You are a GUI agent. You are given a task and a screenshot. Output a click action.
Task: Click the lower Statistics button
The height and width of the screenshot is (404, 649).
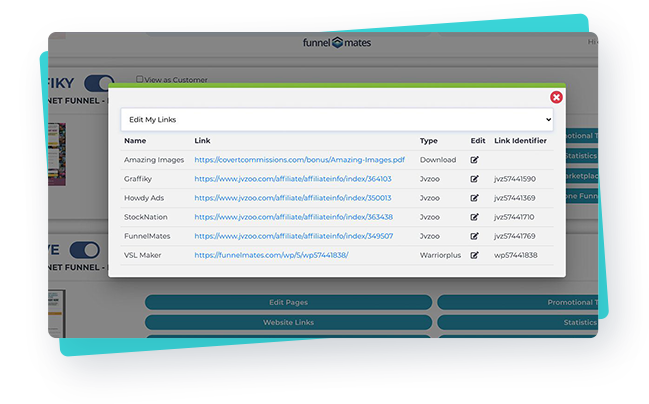click(x=517, y=322)
